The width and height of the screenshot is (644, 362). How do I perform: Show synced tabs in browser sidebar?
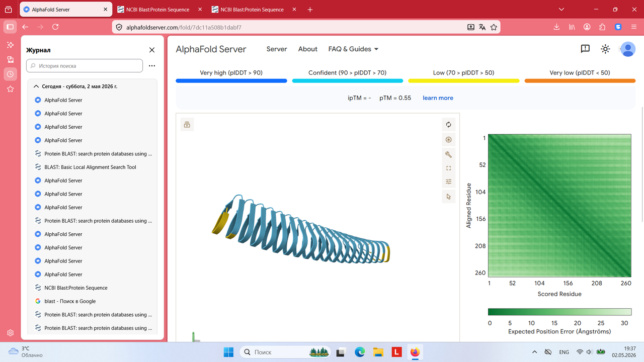(10, 59)
